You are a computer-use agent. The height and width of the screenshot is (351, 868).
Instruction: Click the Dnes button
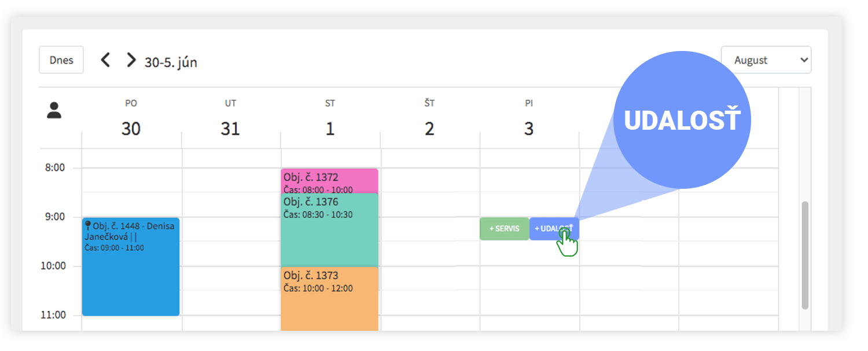pos(61,60)
